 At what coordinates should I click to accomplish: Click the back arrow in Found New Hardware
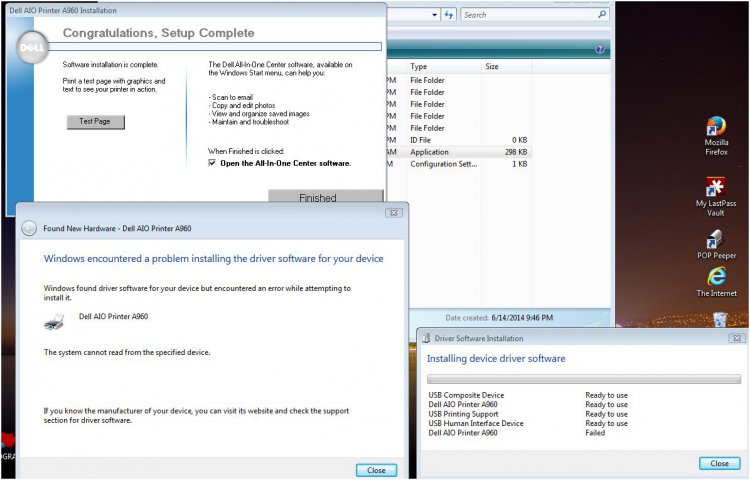(29, 228)
